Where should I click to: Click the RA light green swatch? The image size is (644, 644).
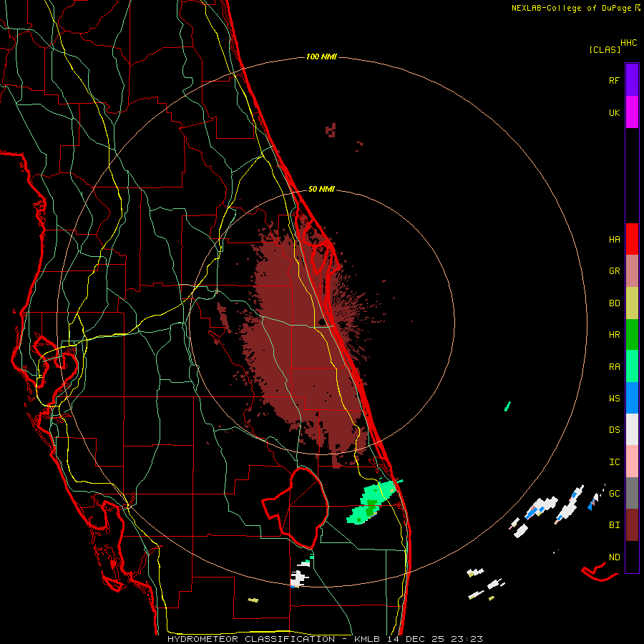click(632, 366)
